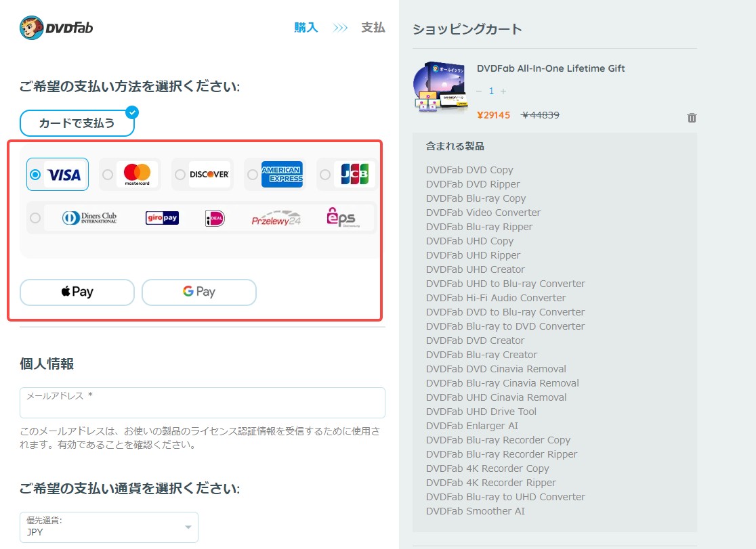Click DVDFab DVD Cinavia Removal entry
The image size is (756, 549).
coord(496,369)
